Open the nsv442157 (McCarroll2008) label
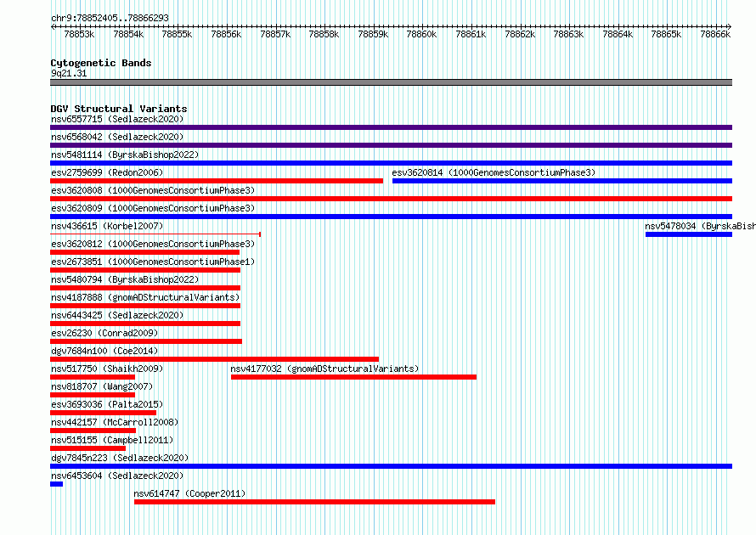This screenshot has width=756, height=535. pyautogui.click(x=115, y=422)
